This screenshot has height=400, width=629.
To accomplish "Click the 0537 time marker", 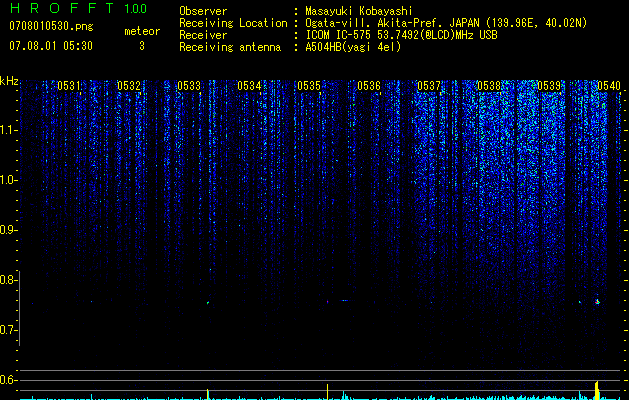I will 429,86.
